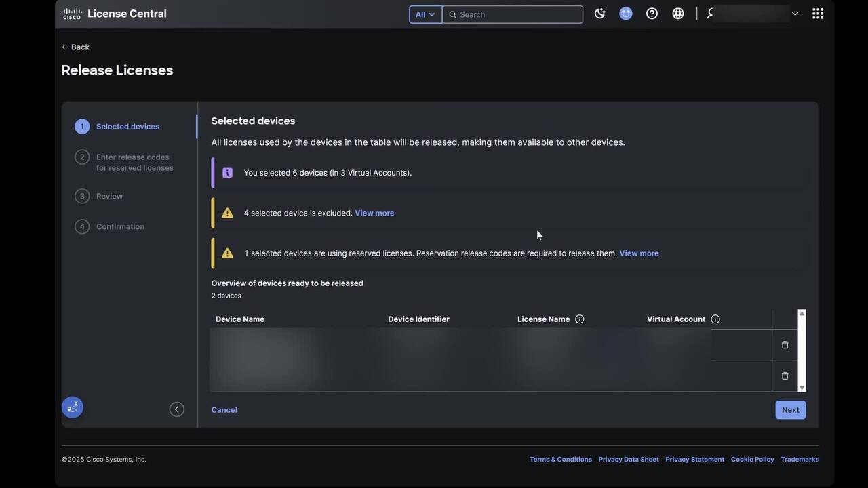Go to the Review step
The image size is (868, 488).
109,197
